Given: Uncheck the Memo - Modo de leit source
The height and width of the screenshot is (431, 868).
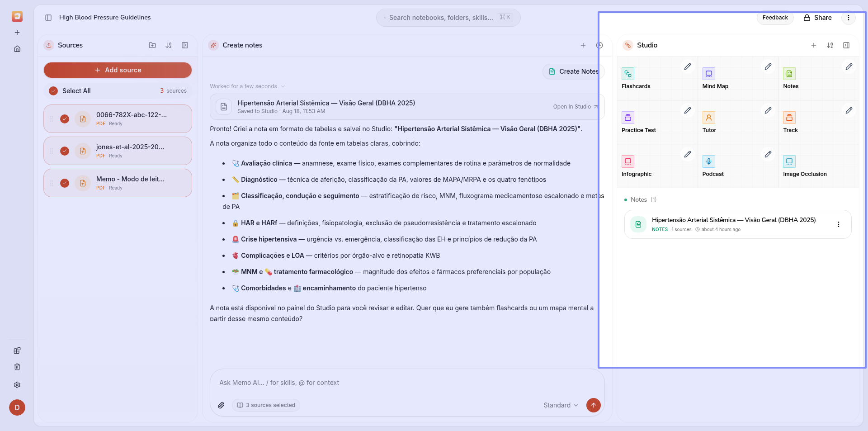Looking at the screenshot, I should tap(65, 183).
